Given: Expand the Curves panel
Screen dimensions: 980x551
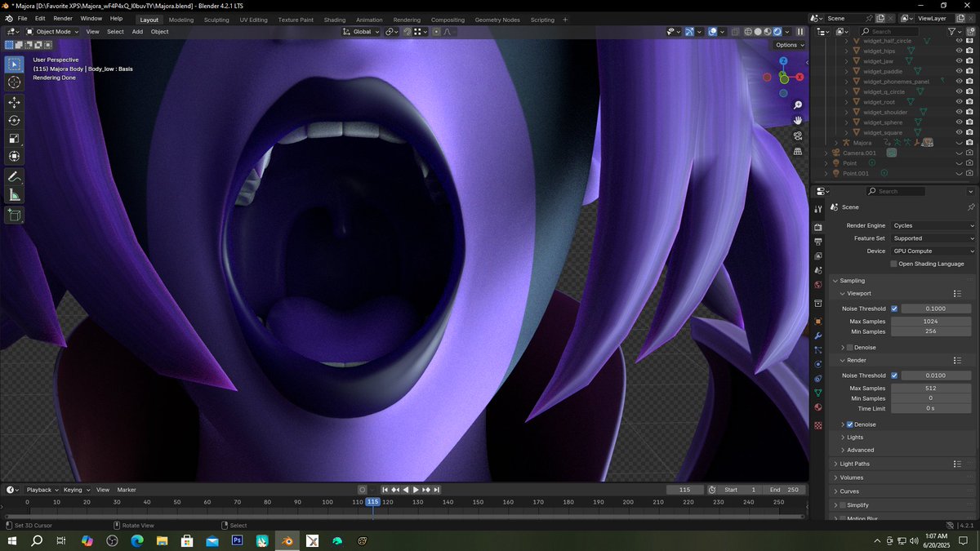Looking at the screenshot, I should point(835,491).
